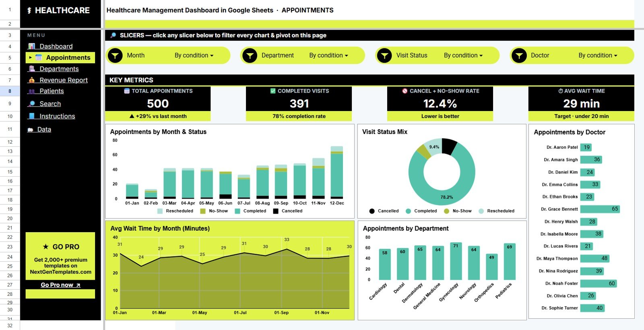Go to the Dashboard sheet link
Viewport: 644px width, 330px height.
[x=56, y=46]
